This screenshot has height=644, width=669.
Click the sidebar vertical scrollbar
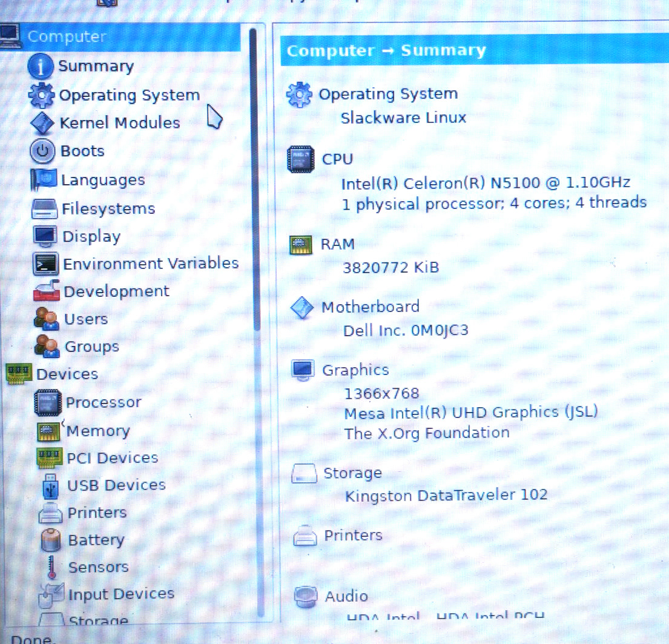[x=255, y=179]
